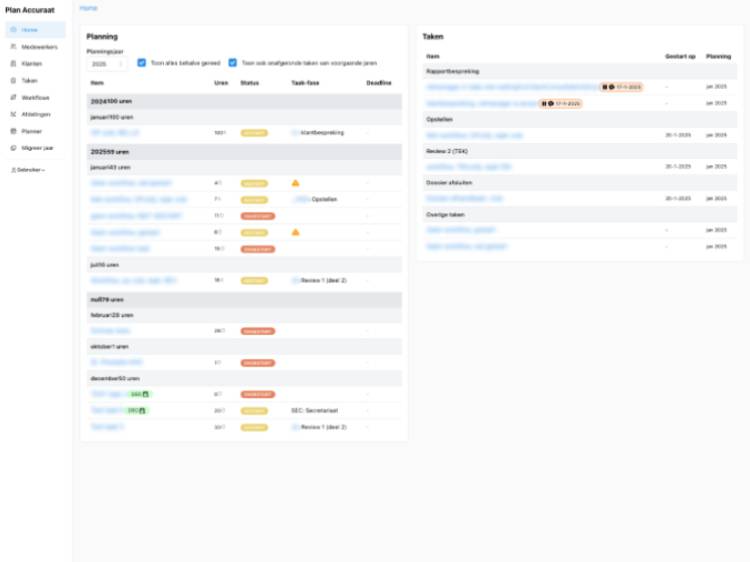The height and width of the screenshot is (562, 750).
Task: Click the Home breadcrumb at the top
Action: (x=89, y=8)
